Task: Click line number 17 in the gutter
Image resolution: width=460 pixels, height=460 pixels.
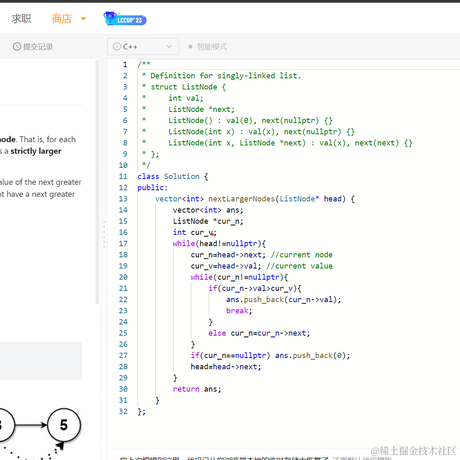Action: (123, 244)
